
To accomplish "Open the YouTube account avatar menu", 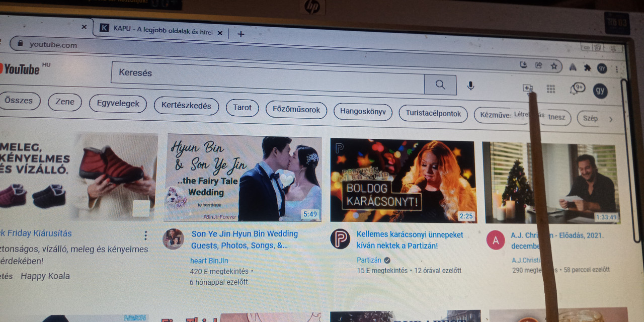I will (x=600, y=91).
